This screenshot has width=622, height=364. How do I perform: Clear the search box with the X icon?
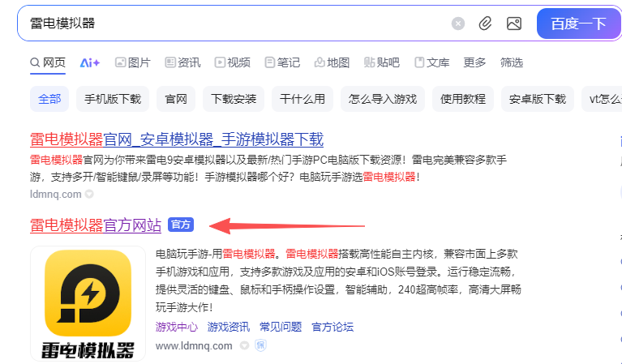[457, 24]
